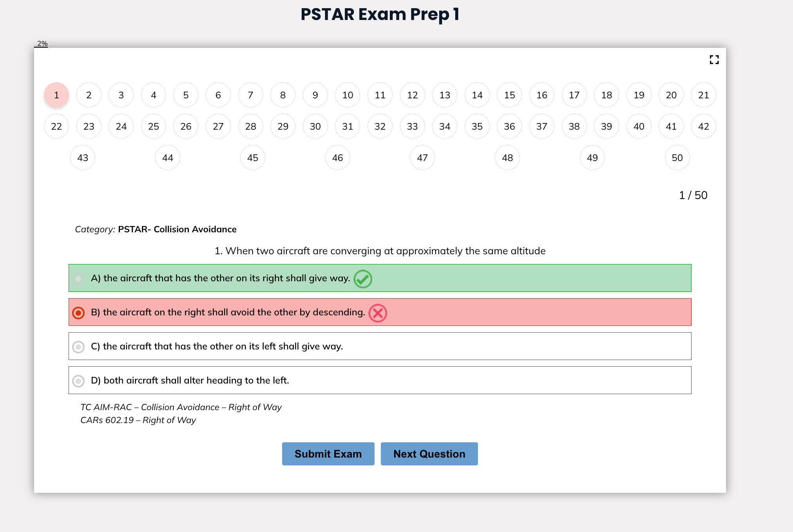The width and height of the screenshot is (793, 532).
Task: Open question 21 in the navigator
Action: click(704, 95)
